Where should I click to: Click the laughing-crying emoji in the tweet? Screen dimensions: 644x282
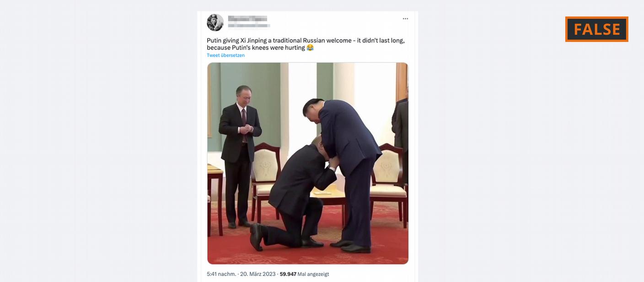(x=310, y=48)
